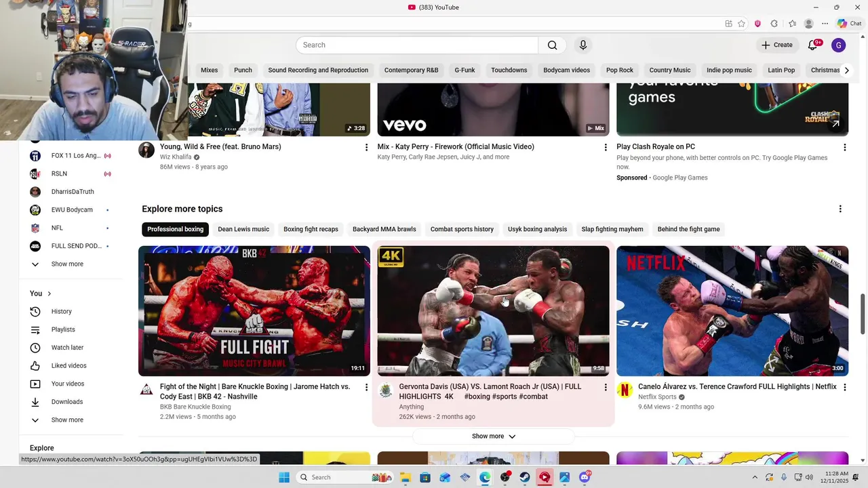Open more actions for BKB 42 fight video
The height and width of the screenshot is (488, 868).
pyautogui.click(x=366, y=387)
